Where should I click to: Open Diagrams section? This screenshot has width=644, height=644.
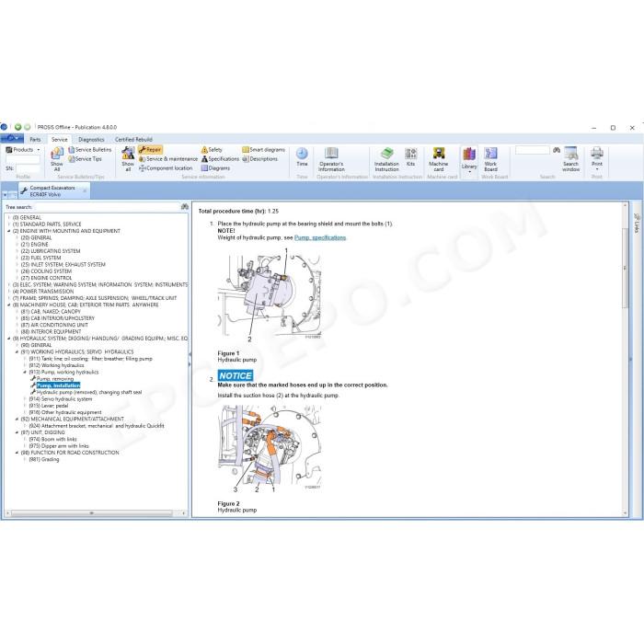[x=215, y=168]
